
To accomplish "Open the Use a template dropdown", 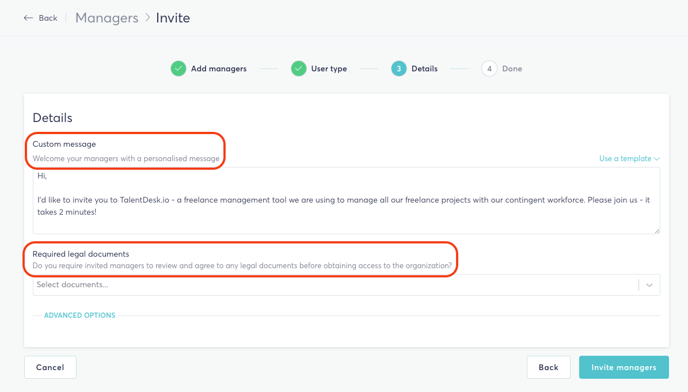I will (629, 158).
